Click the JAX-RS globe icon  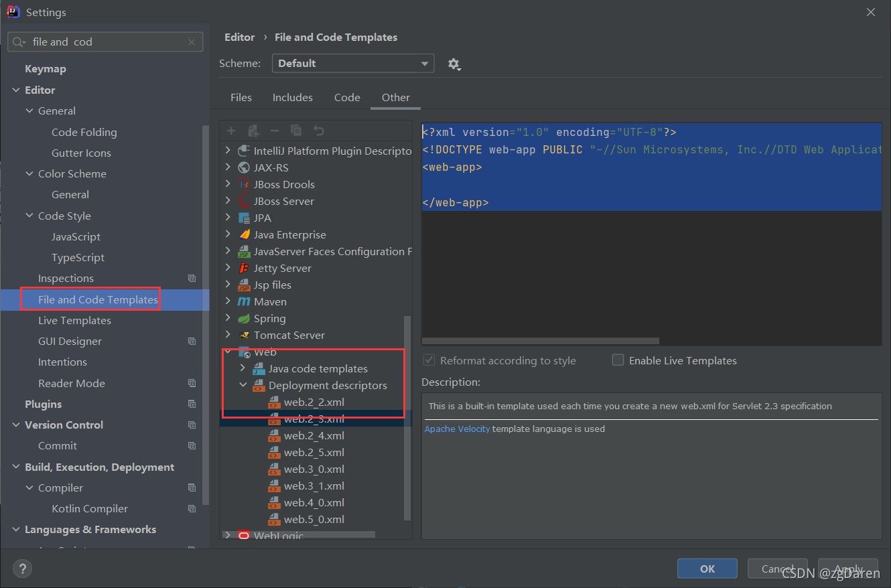click(x=244, y=167)
